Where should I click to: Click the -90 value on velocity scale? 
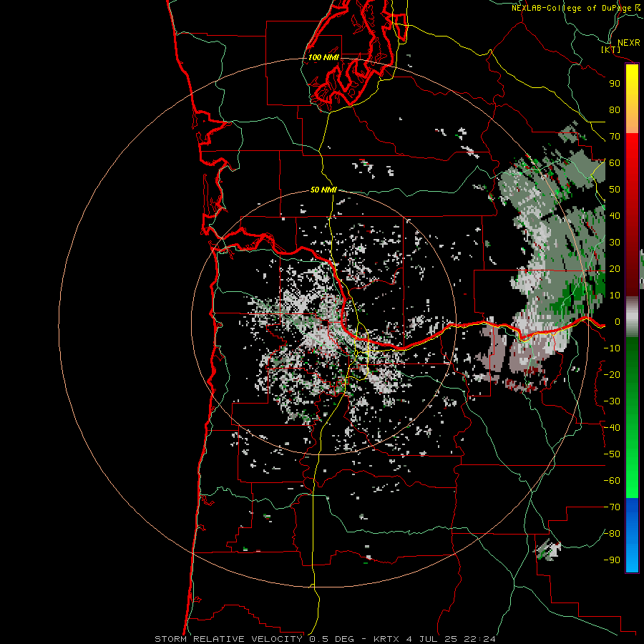point(612,560)
